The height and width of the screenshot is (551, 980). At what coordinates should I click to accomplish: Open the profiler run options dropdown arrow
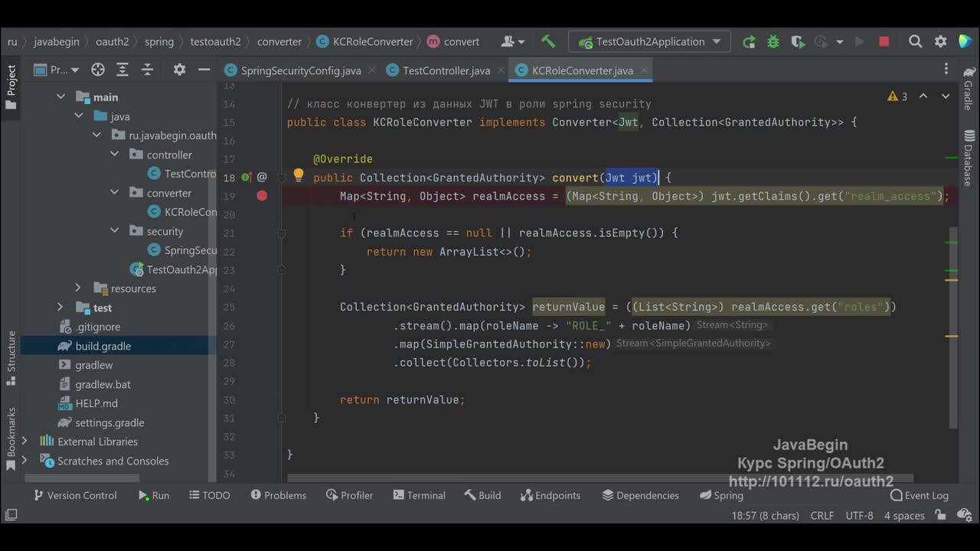[x=840, y=41]
